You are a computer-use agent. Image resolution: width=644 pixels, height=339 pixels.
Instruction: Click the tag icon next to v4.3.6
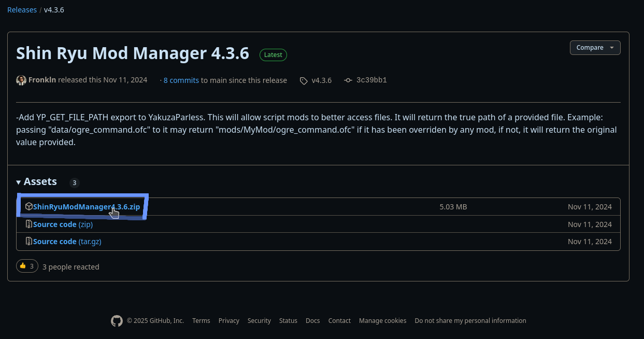pos(304,81)
